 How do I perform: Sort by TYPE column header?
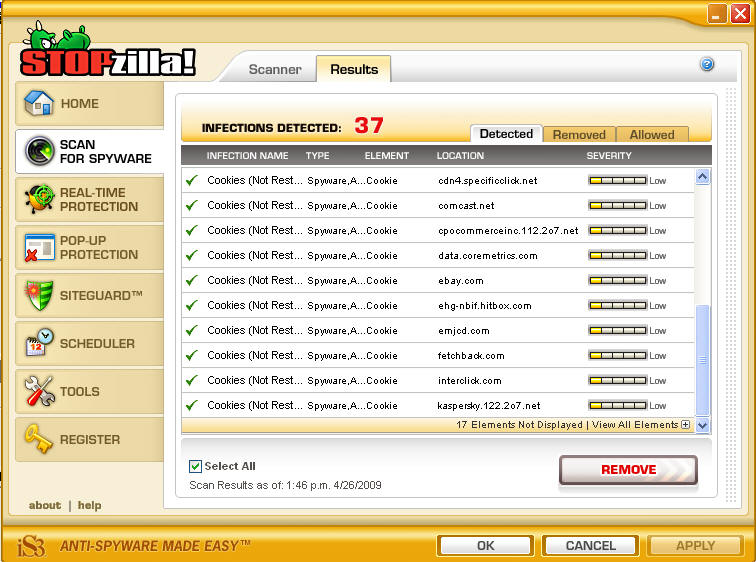(x=317, y=156)
